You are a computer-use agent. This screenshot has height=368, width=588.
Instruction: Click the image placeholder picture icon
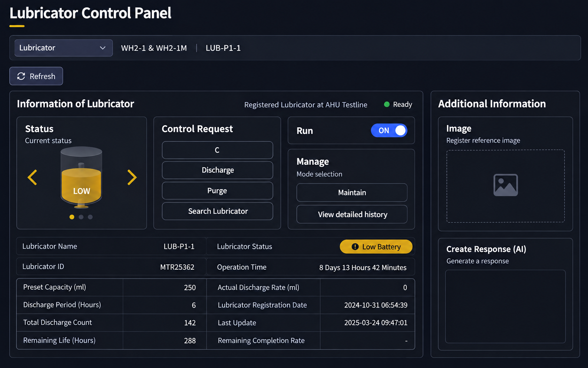pos(505,185)
